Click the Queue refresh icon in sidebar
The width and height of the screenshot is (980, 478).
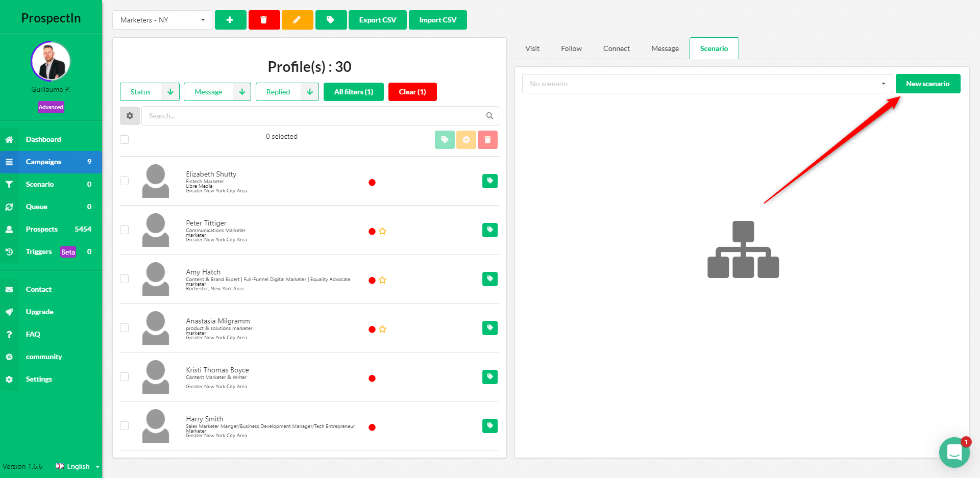click(x=9, y=207)
